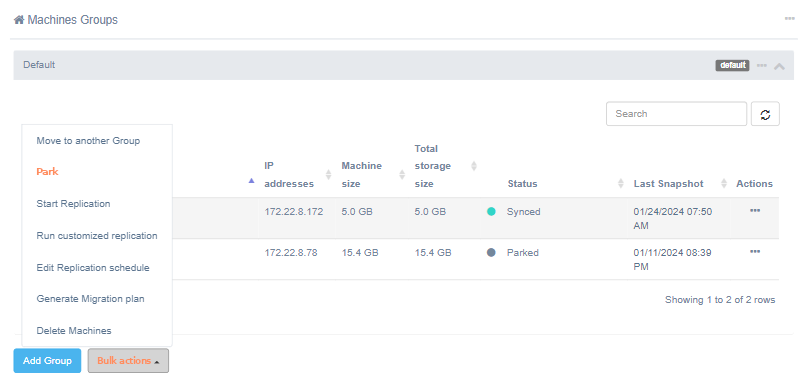
Task: Click the refresh button next to Search
Action: 765,114
